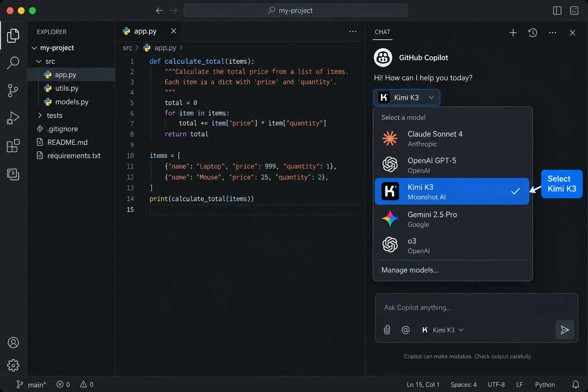Select Claude Sonnet 4 from the model list
Image resolution: width=588 pixels, height=392 pixels.
452,139
